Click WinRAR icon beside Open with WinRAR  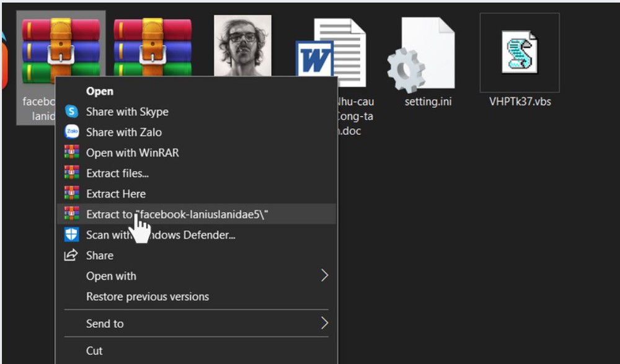pyautogui.click(x=71, y=152)
